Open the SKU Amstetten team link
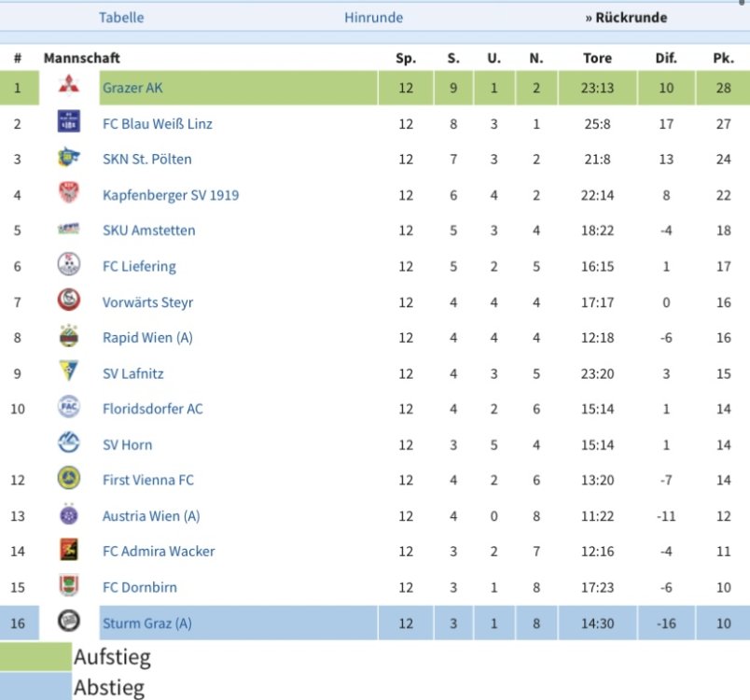Screen dimensions: 750x700 149,231
